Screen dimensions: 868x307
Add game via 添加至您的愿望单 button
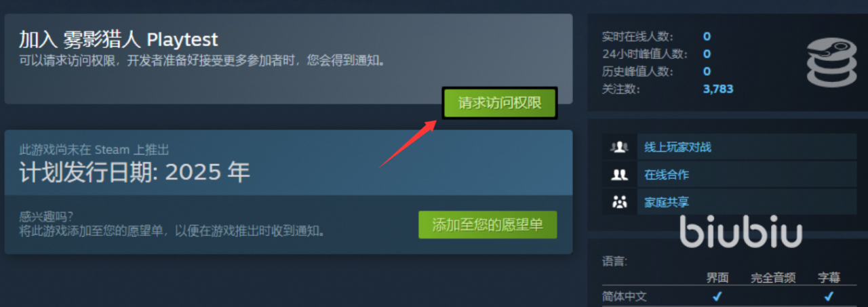(x=488, y=225)
